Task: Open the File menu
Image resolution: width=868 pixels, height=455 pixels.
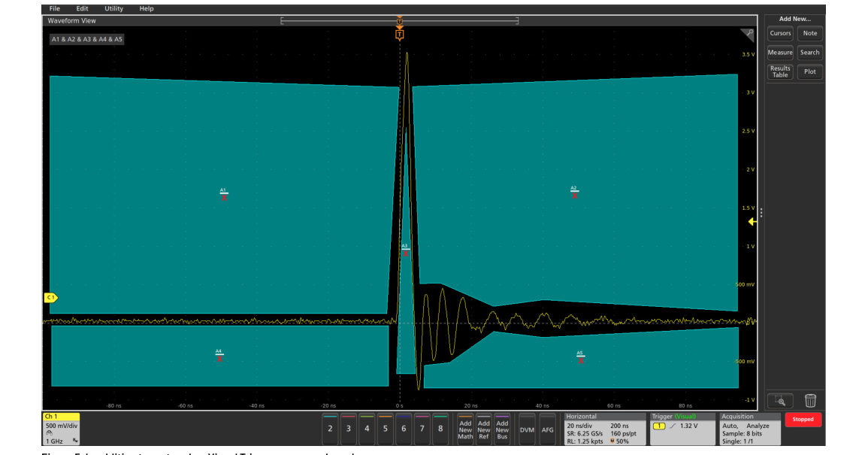Action: pyautogui.click(x=54, y=9)
